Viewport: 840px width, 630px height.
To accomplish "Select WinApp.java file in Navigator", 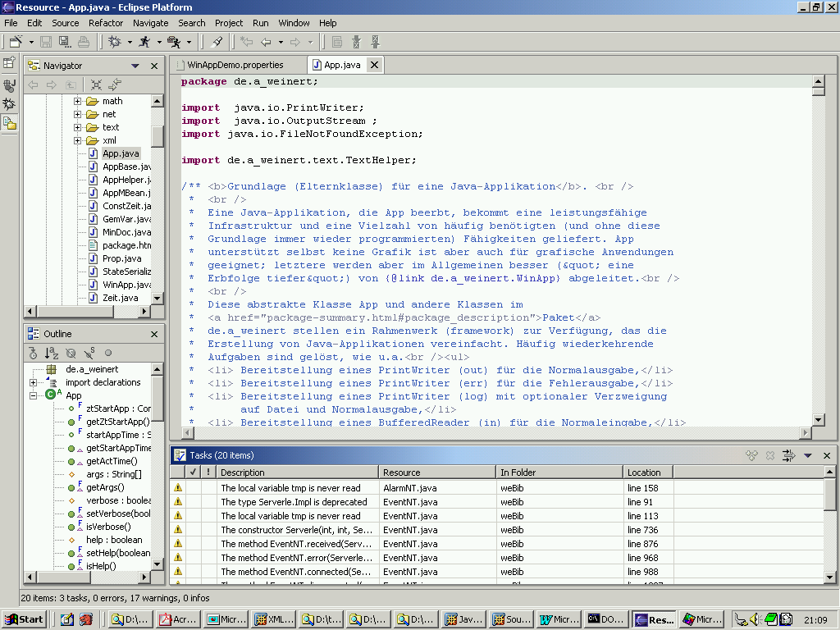I will pyautogui.click(x=126, y=285).
